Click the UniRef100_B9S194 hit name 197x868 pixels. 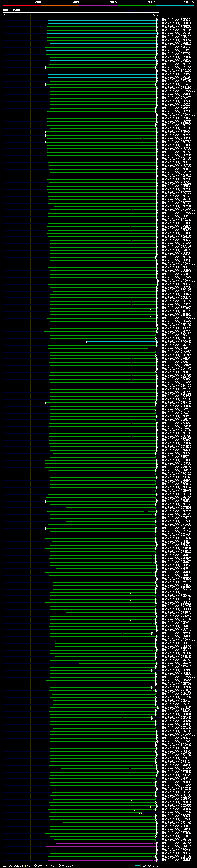[177, 77]
